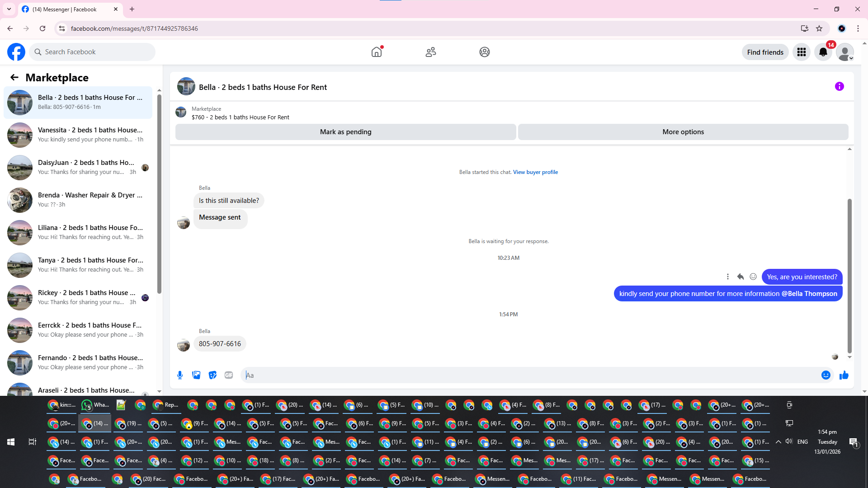Send a thumbs up like
Screen dimensions: 868x488
(x=844, y=375)
